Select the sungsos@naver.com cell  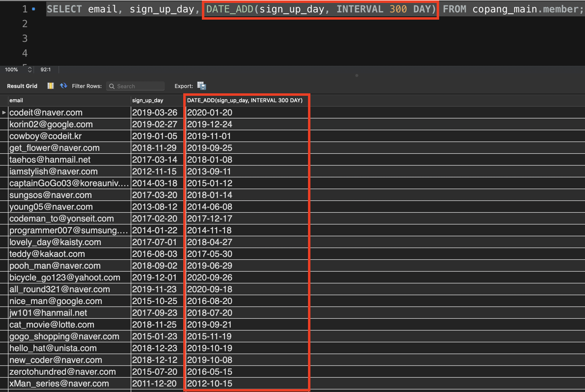(69, 195)
